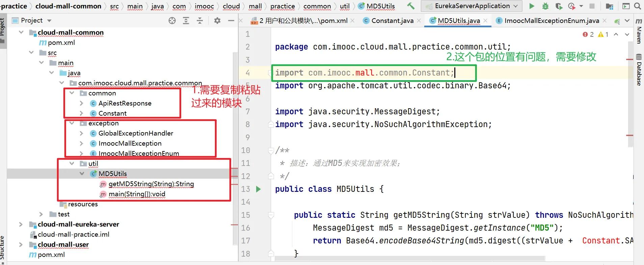Image resolution: width=644 pixels, height=265 pixels.
Task: Collapse the exception package node
Action: 72,123
